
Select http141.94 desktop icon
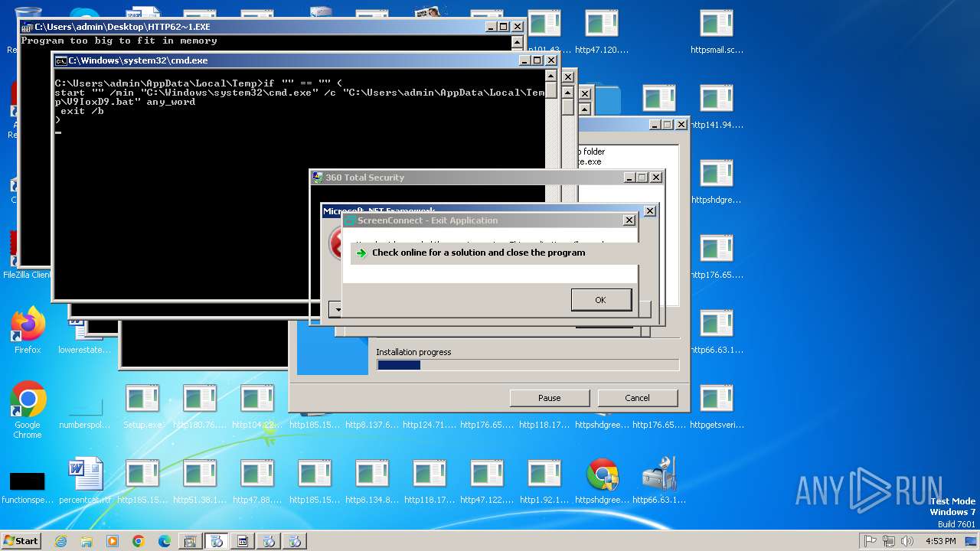click(717, 107)
